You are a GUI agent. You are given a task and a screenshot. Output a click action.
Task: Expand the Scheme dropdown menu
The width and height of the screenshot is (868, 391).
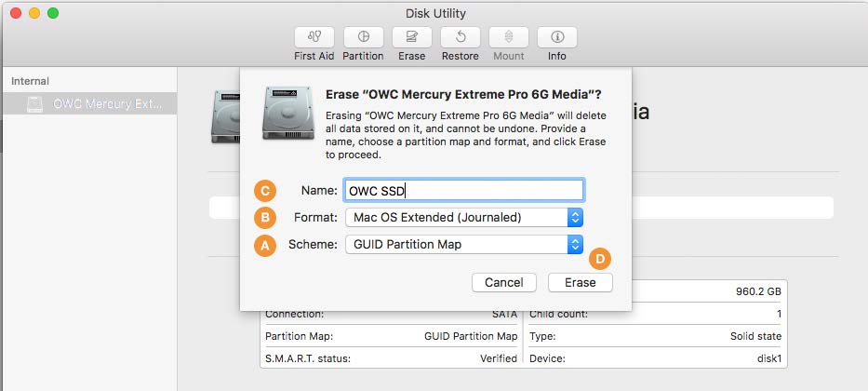tap(464, 245)
